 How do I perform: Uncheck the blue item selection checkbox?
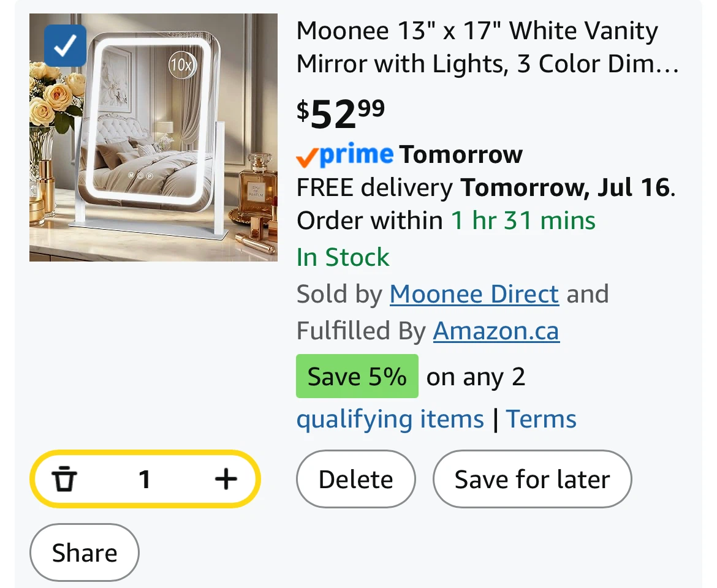(x=65, y=46)
